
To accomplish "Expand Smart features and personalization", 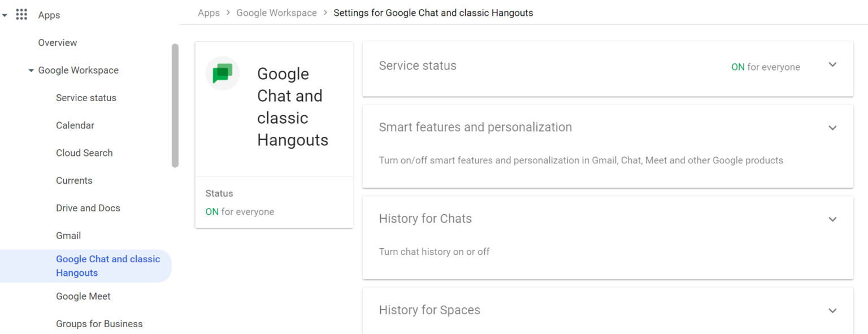I will tap(832, 128).
